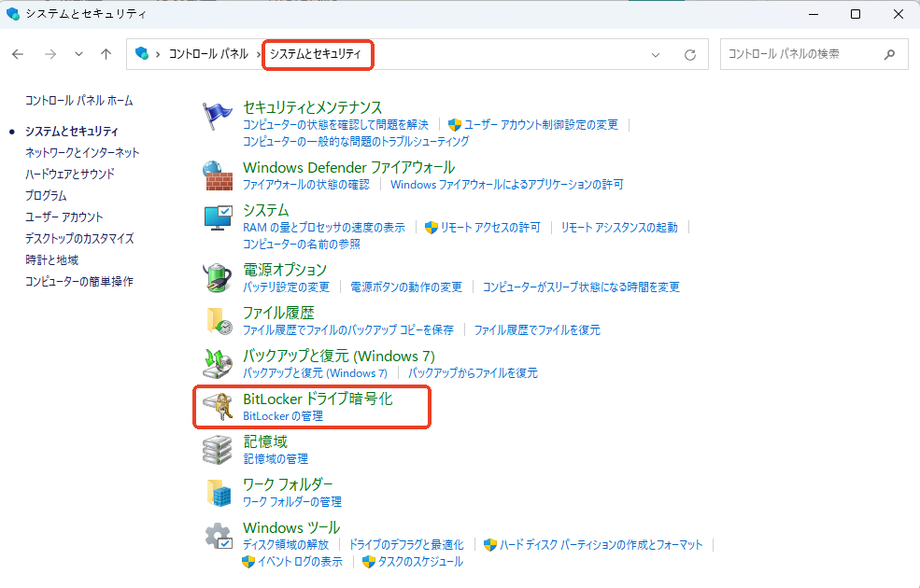920x588 pixels.
Task: Open the recent locations chevron dropdown
Action: (x=78, y=54)
